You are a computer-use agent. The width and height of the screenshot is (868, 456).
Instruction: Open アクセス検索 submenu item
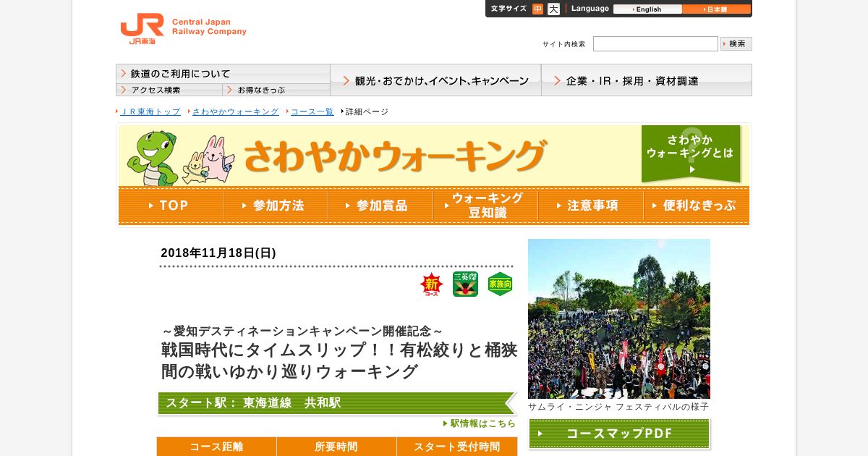pyautogui.click(x=169, y=90)
